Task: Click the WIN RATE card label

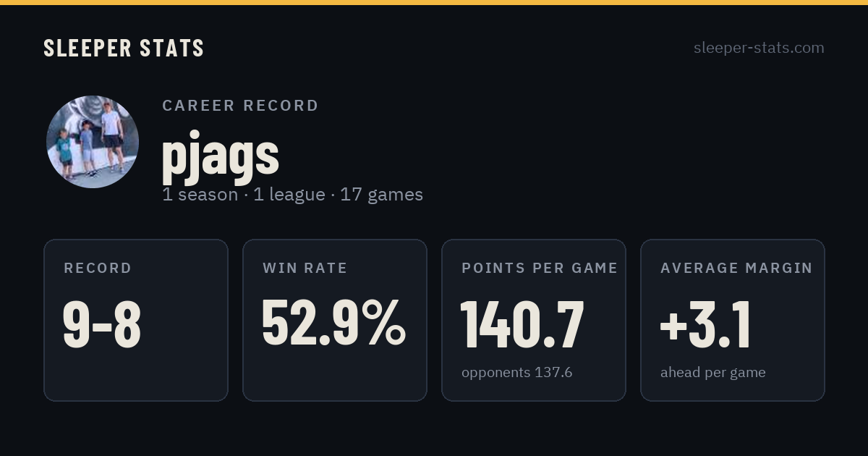Action: click(x=305, y=268)
